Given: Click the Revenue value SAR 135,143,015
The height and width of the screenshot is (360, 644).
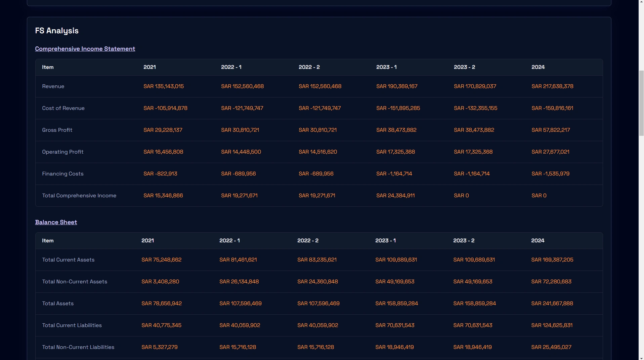Looking at the screenshot, I should 164,86.
